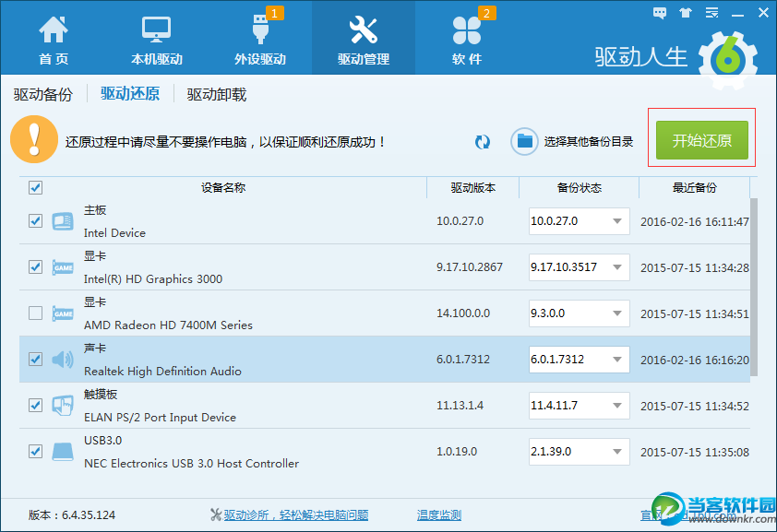Open the feedback chat bubble icon

[x=660, y=13]
